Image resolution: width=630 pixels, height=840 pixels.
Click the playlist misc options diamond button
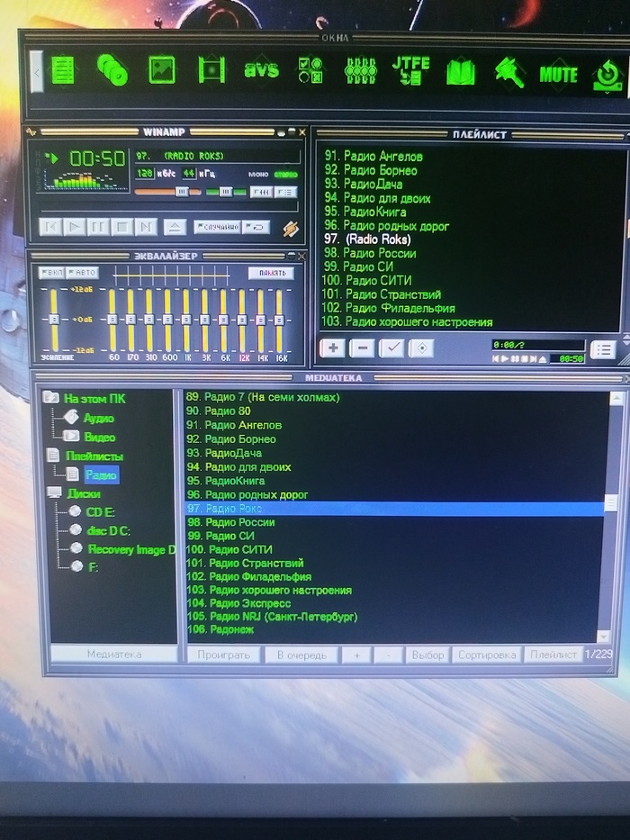[x=421, y=348]
